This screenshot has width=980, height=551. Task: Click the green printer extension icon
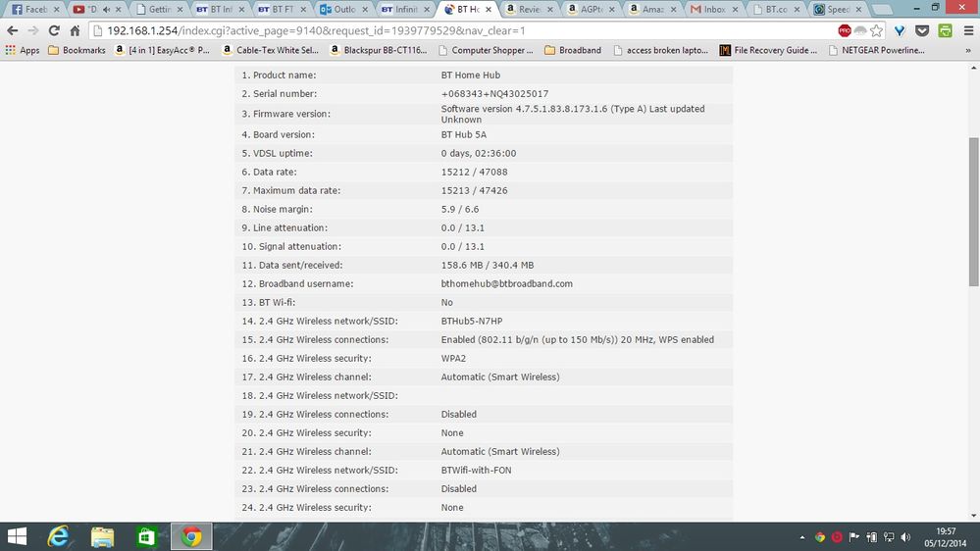click(x=945, y=30)
